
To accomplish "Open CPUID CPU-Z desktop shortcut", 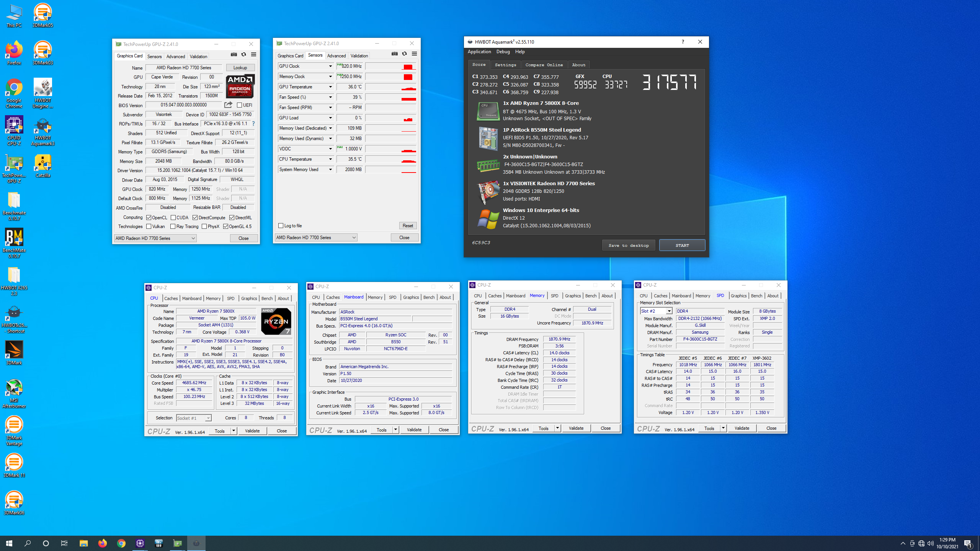I will (14, 131).
